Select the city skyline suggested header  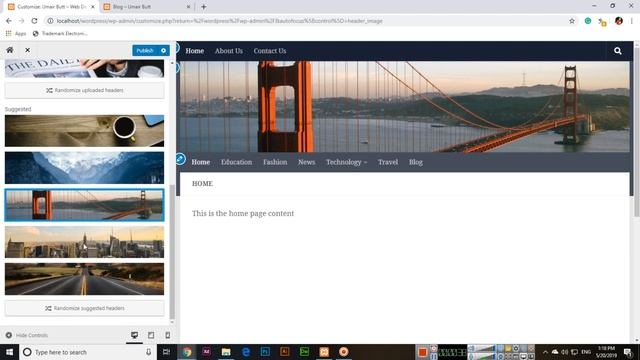coord(84,242)
